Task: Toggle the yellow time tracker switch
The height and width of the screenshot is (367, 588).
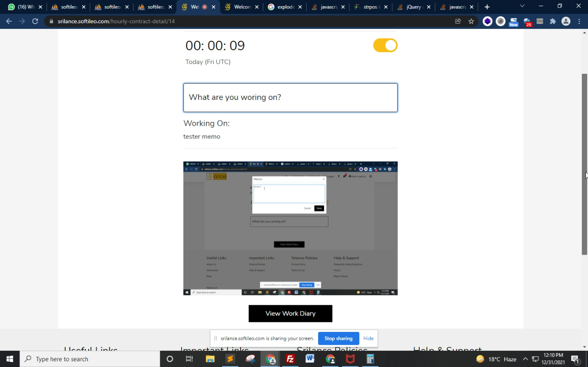Action: click(x=385, y=46)
